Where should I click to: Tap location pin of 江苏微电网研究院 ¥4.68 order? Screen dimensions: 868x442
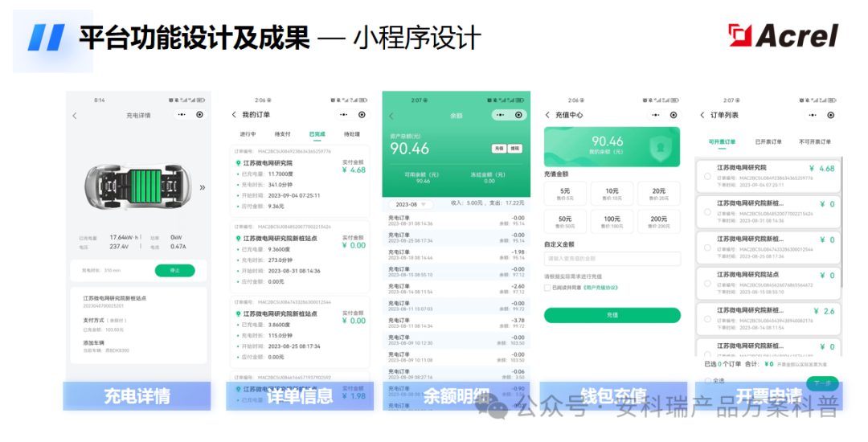(x=238, y=163)
